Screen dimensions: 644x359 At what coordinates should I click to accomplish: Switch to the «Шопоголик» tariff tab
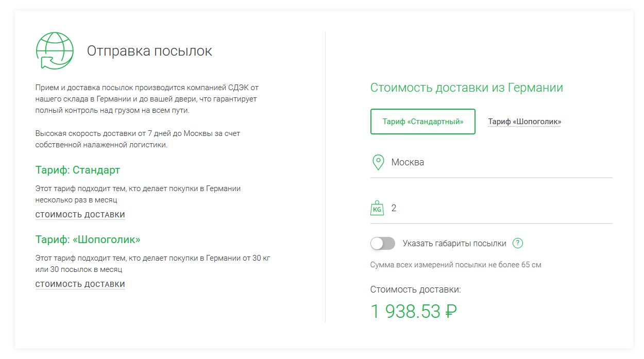(x=524, y=122)
